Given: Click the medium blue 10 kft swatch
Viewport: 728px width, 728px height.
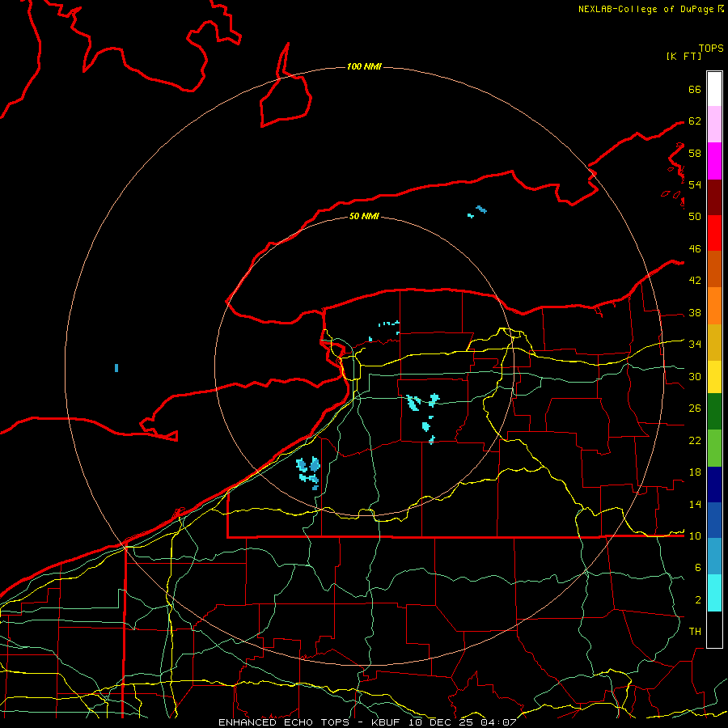Looking at the screenshot, I should 714,520.
